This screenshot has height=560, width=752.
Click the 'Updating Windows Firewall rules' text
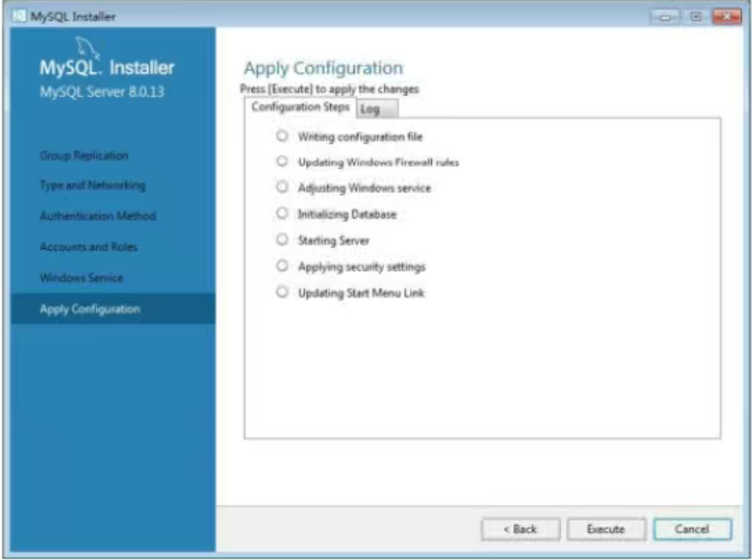click(x=379, y=162)
